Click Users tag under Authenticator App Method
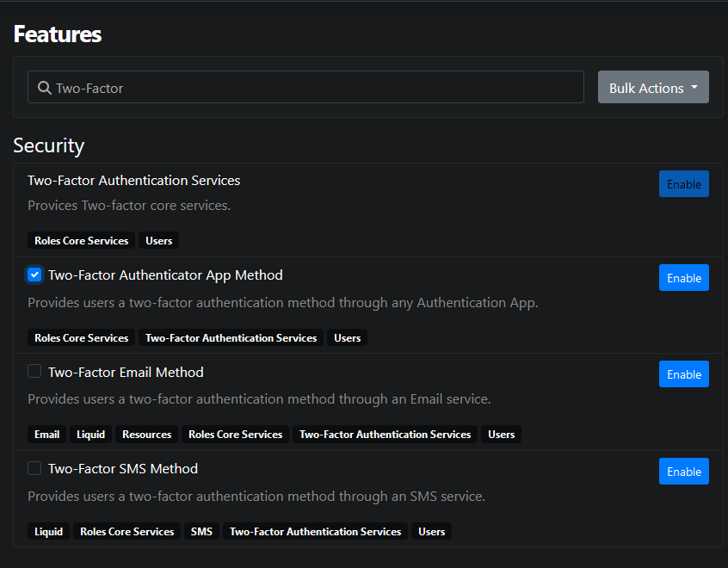 [x=348, y=337]
